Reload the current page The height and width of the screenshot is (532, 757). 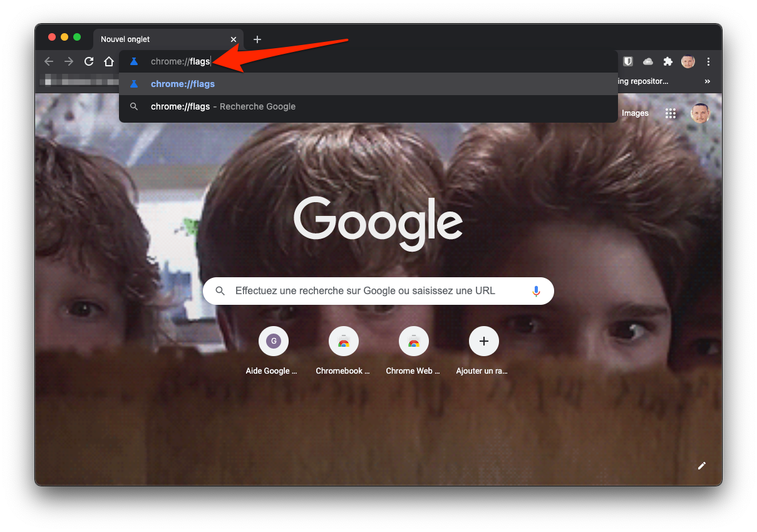click(89, 61)
